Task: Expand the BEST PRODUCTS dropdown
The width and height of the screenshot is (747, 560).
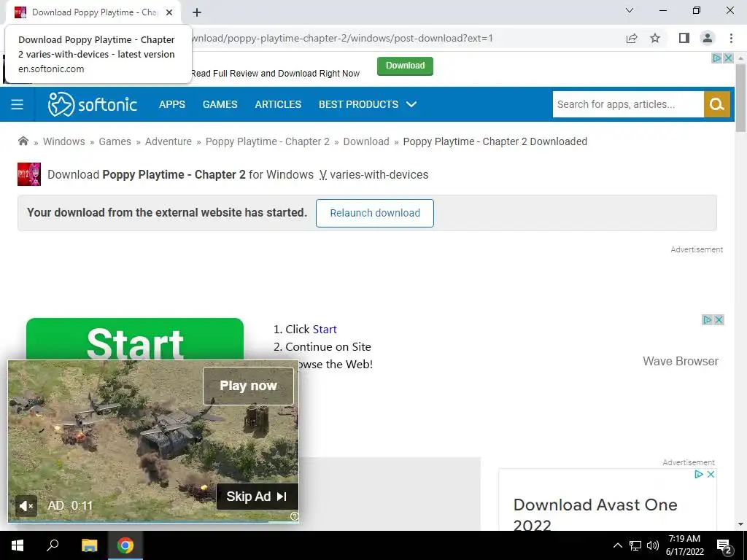Action: (368, 104)
